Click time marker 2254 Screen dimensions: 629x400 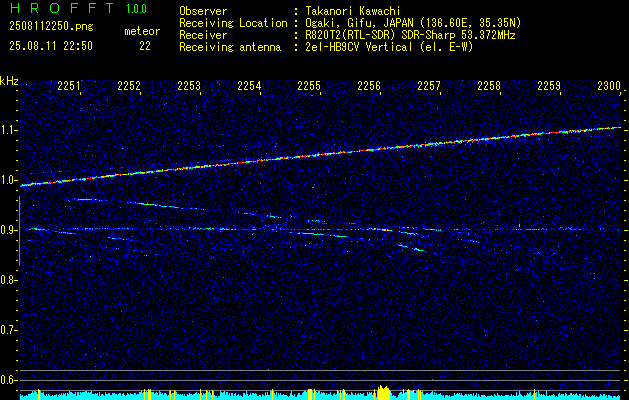(x=249, y=86)
